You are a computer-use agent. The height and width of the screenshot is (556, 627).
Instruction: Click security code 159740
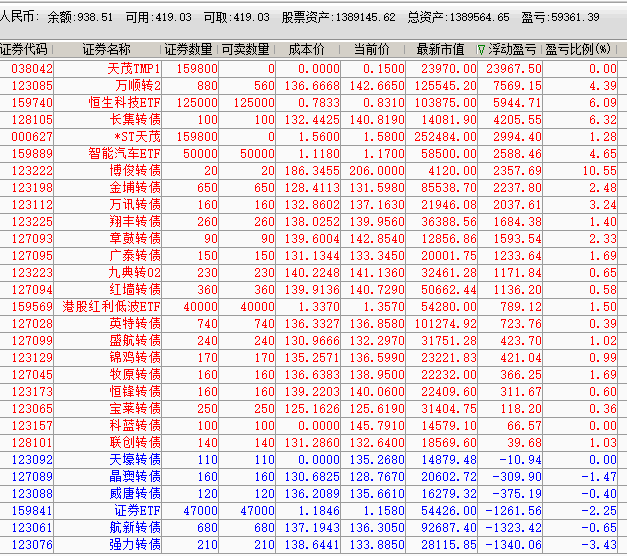tap(32, 102)
